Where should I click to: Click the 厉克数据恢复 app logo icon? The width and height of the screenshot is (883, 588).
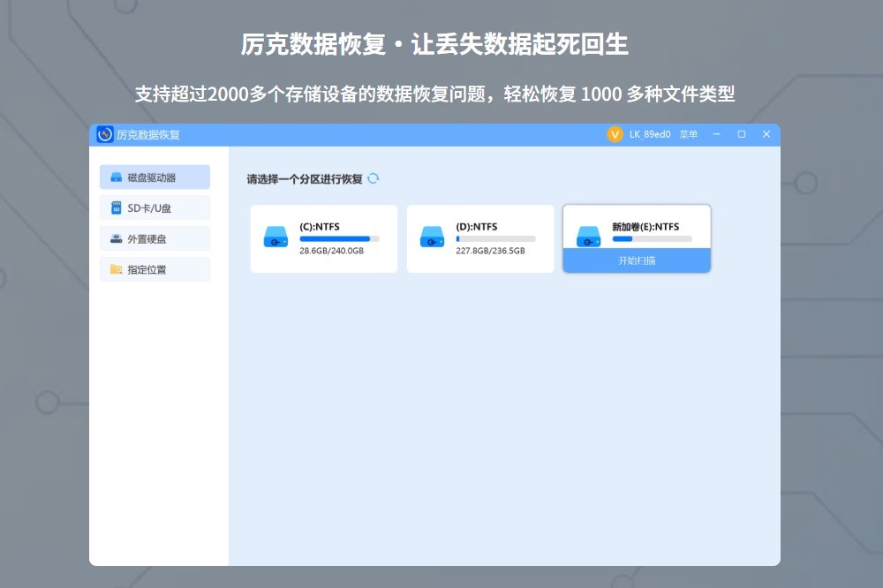point(105,134)
